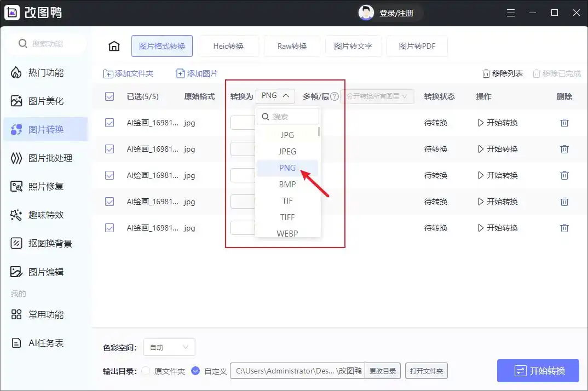Click the 更改目录 button
The image size is (588, 391).
tap(382, 371)
